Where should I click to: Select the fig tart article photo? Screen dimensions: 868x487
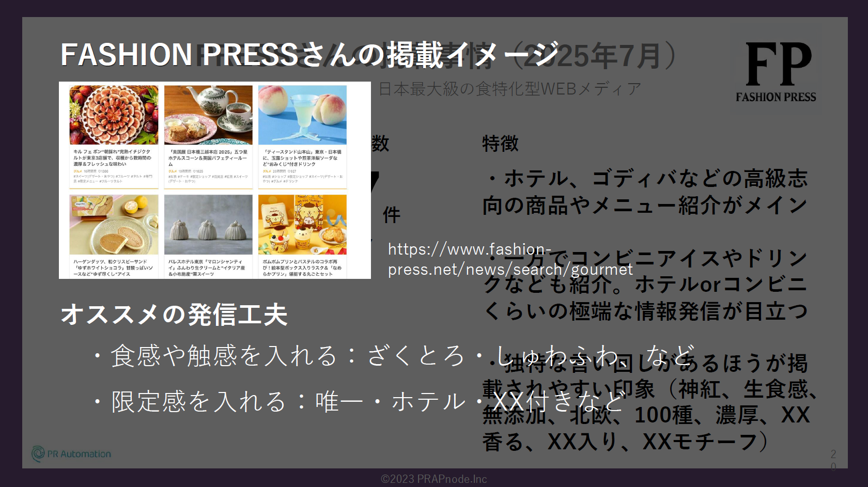coord(114,115)
